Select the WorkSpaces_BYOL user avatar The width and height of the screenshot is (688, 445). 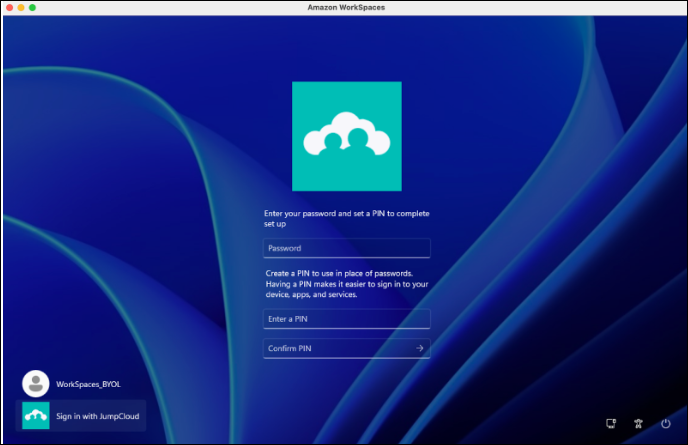pos(36,383)
